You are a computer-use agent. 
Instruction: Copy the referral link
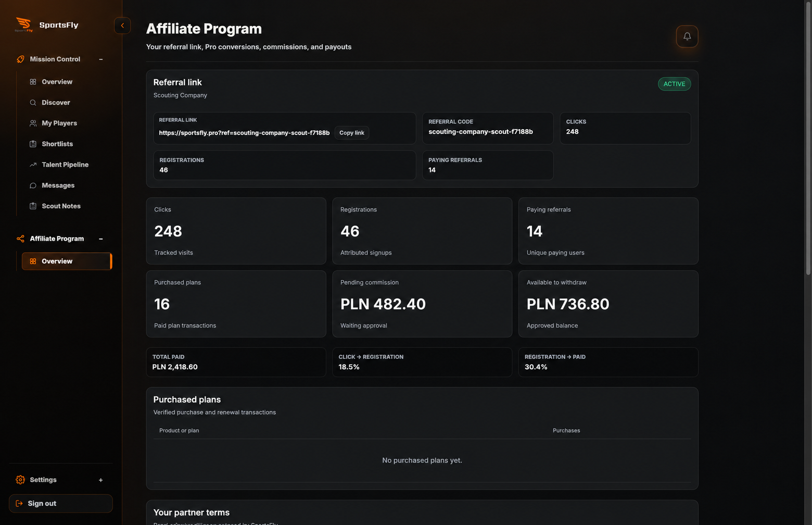(351, 133)
